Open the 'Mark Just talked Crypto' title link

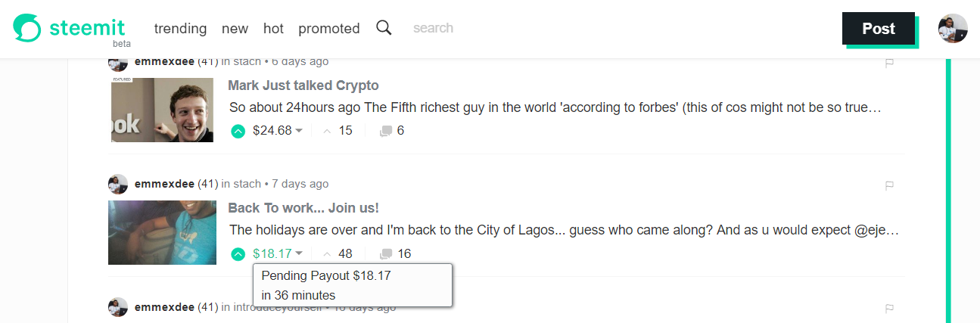(303, 85)
